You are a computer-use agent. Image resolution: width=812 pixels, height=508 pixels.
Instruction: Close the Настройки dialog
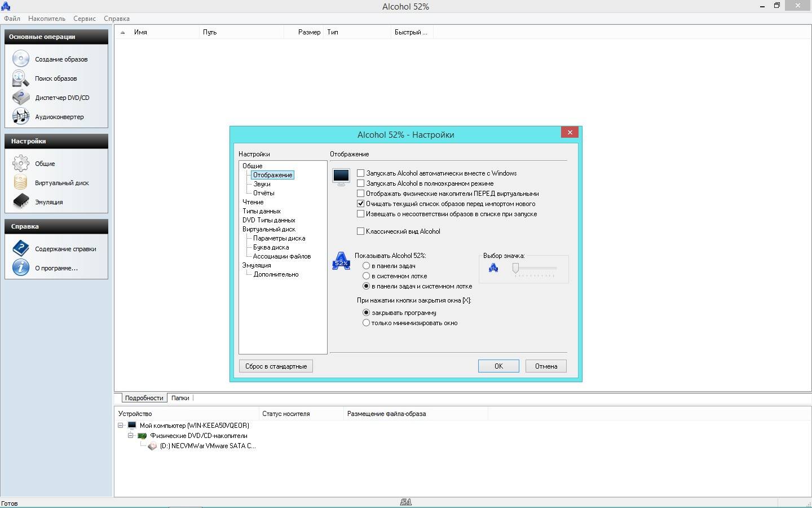click(570, 132)
